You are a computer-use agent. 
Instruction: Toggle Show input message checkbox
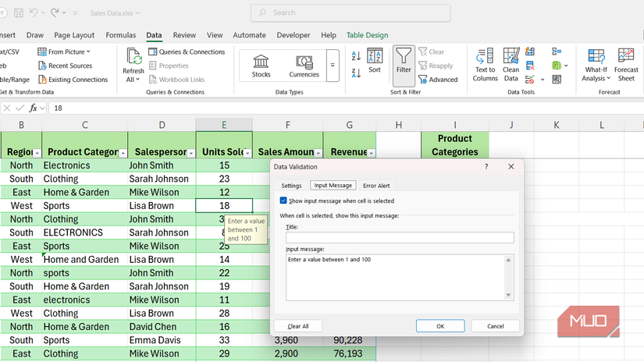pos(283,201)
